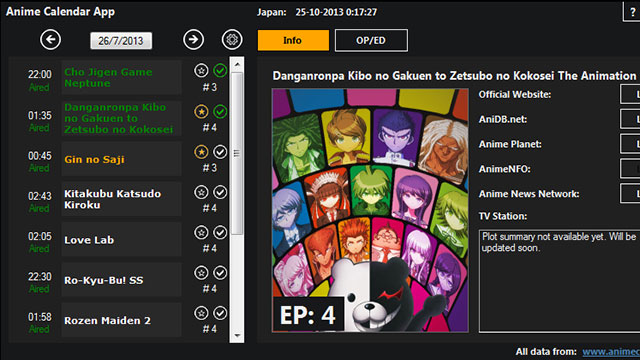Click the 01:58 air time entry
640x360 pixels.
point(40,317)
